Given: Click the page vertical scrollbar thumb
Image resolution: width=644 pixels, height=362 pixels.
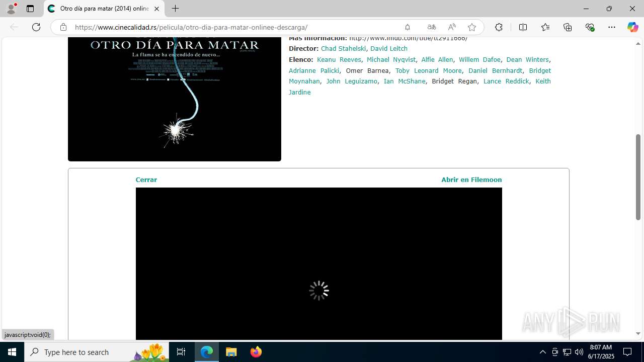Looking at the screenshot, I should [638, 177].
